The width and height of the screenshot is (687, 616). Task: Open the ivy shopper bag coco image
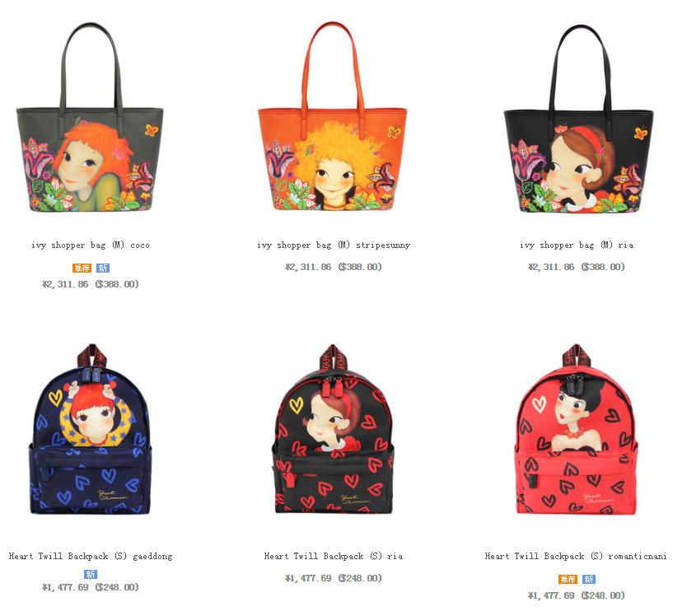(90, 118)
